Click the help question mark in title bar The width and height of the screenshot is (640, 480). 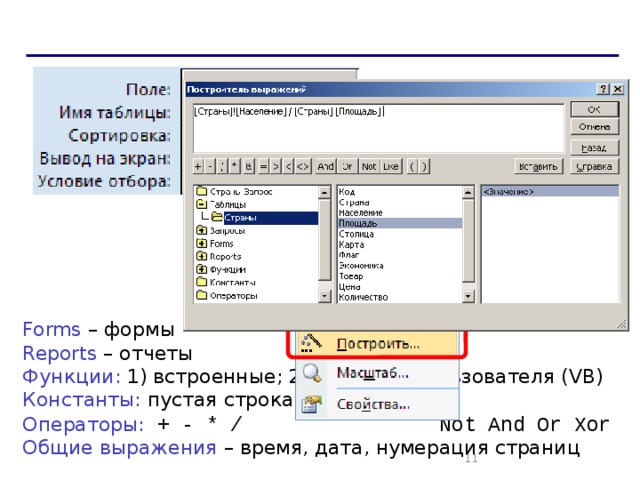coord(603,89)
